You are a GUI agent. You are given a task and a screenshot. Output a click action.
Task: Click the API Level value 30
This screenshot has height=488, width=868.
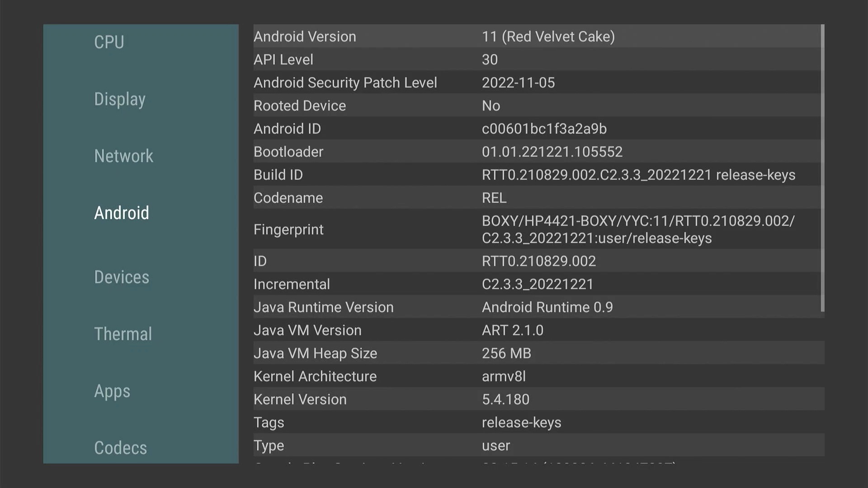coord(490,60)
